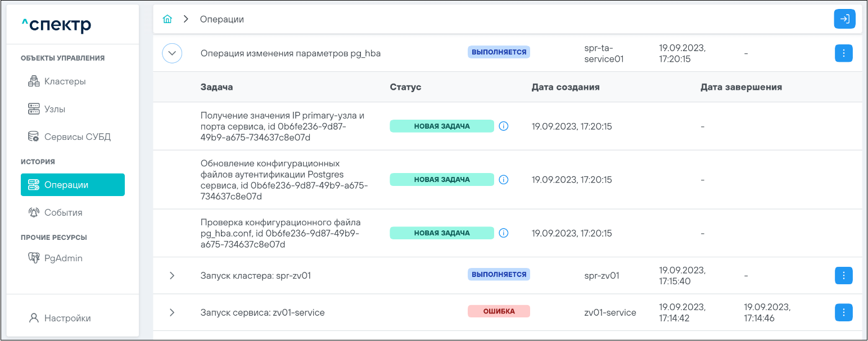This screenshot has height=341, width=868.
Task: Open three-dot menu for spr-zv01 cluster start
Action: coord(843,275)
